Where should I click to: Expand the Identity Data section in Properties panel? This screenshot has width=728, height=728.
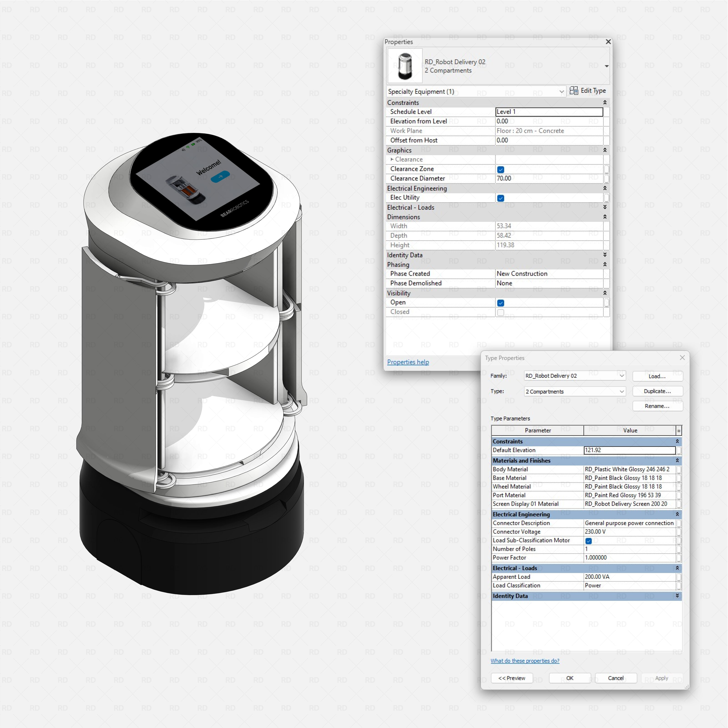[x=605, y=255]
